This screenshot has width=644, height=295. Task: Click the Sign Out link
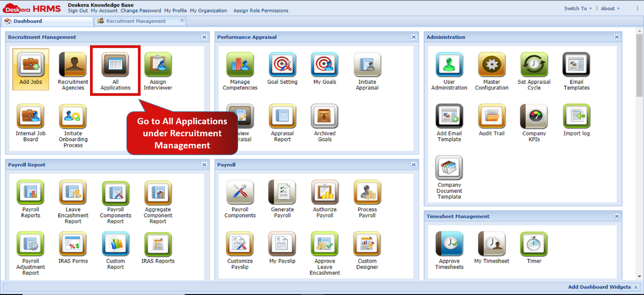click(x=78, y=11)
